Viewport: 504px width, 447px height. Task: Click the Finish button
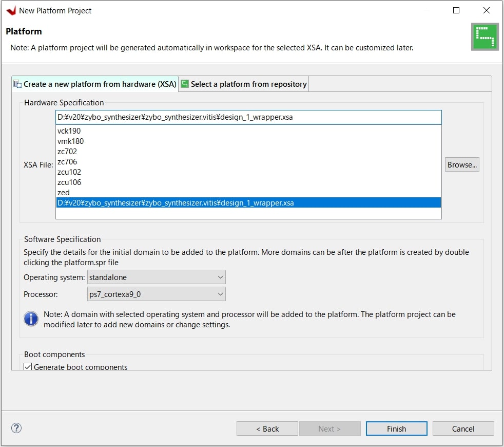tap(396, 429)
